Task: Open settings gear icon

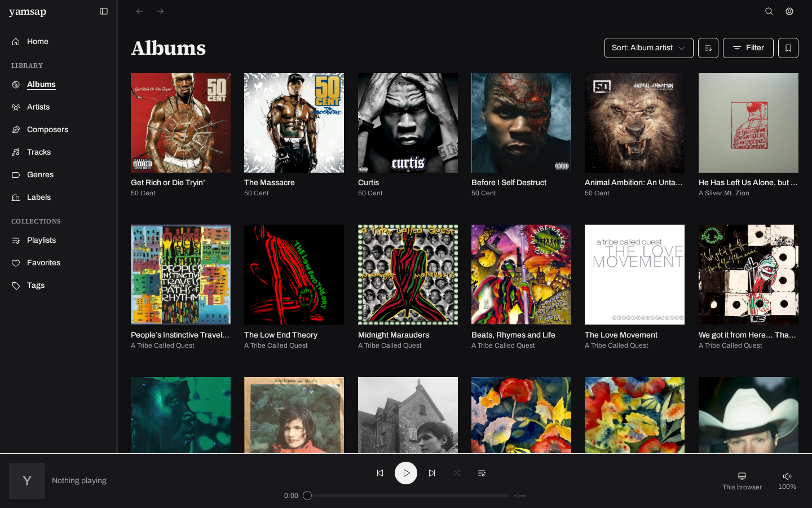Action: pyautogui.click(x=789, y=11)
